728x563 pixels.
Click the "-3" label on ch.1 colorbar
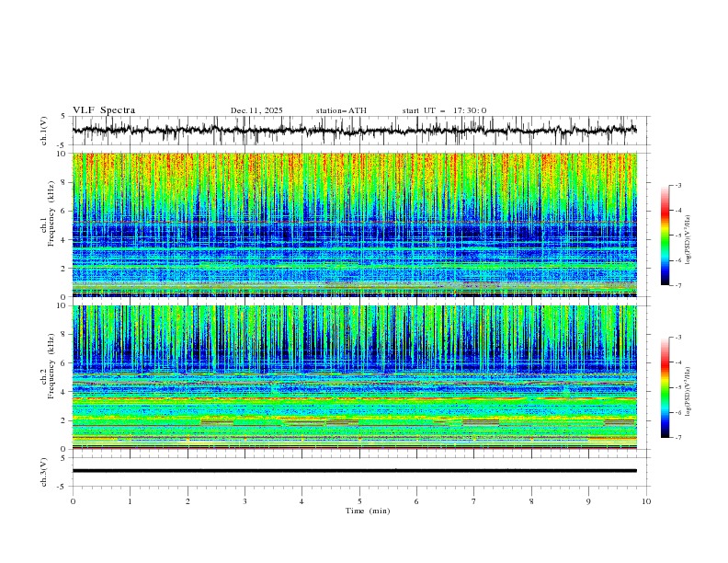[677, 185]
